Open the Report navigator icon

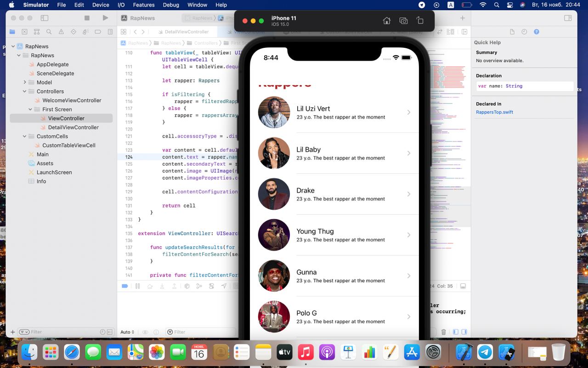(110, 32)
